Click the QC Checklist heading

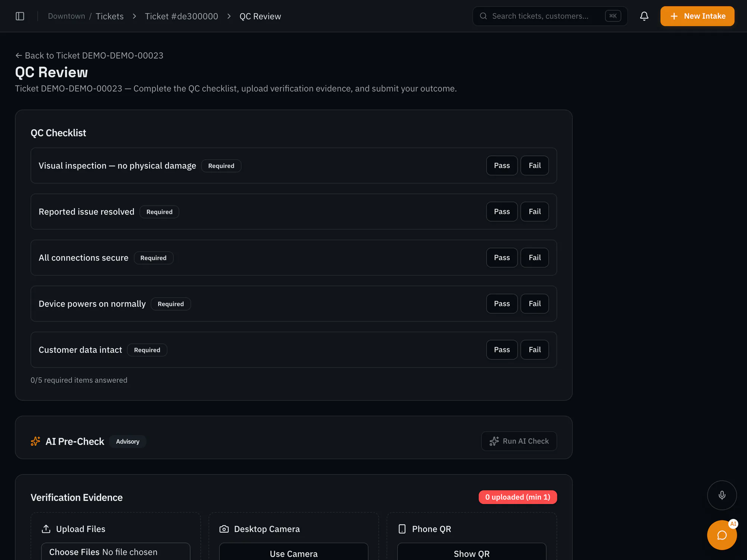(x=58, y=133)
